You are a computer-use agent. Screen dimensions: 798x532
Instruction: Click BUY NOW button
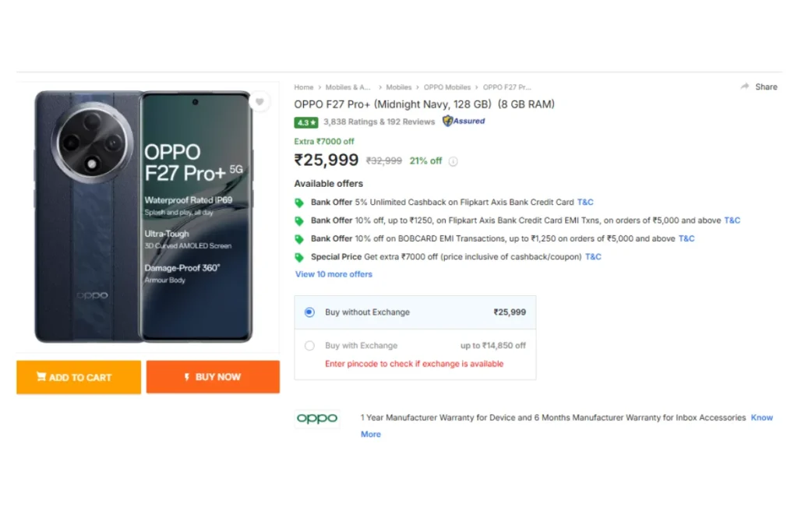pyautogui.click(x=213, y=377)
